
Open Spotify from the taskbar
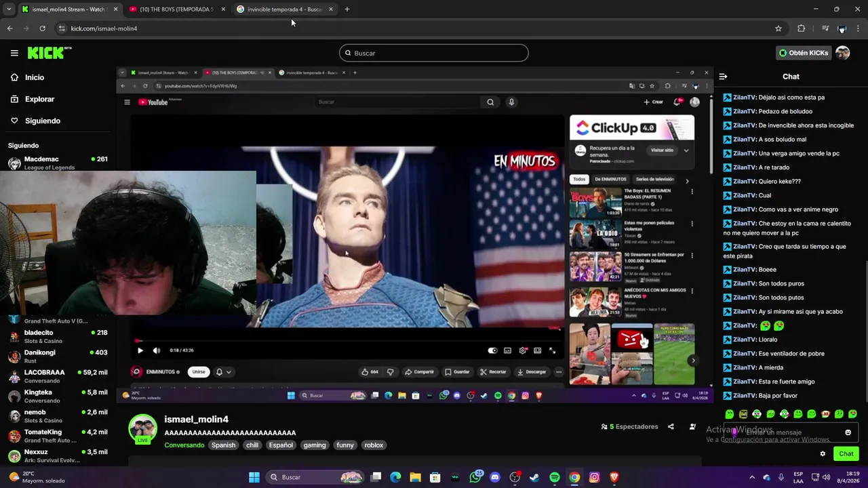(555, 477)
